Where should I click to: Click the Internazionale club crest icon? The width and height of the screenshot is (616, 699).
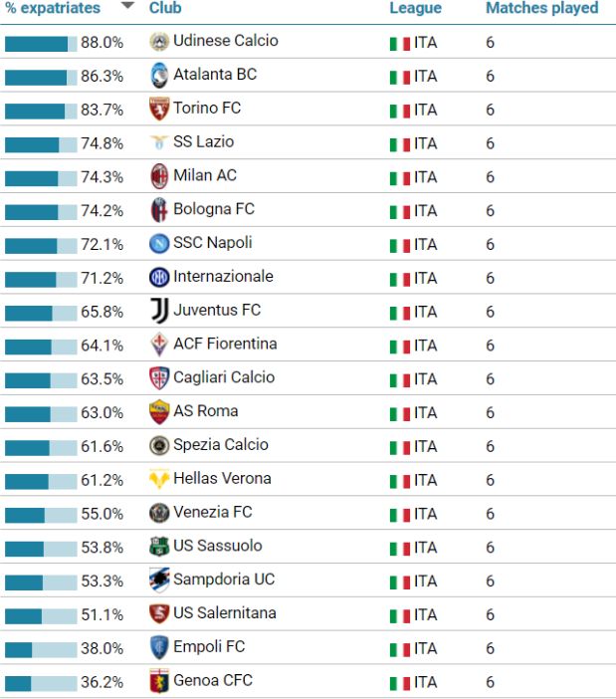[159, 278]
